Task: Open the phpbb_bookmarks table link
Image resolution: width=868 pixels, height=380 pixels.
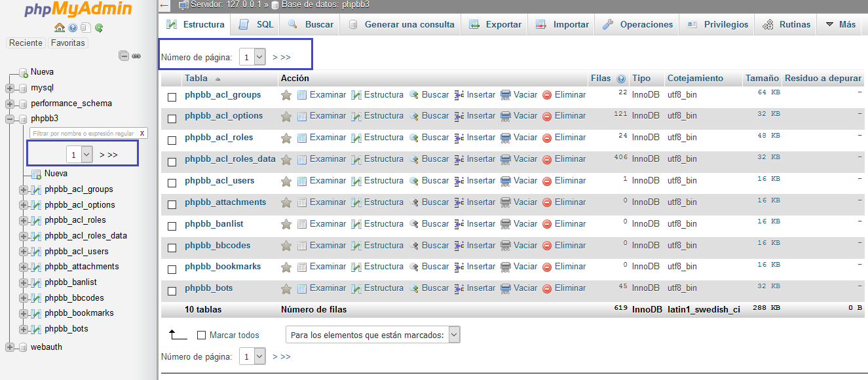Action: (x=223, y=267)
